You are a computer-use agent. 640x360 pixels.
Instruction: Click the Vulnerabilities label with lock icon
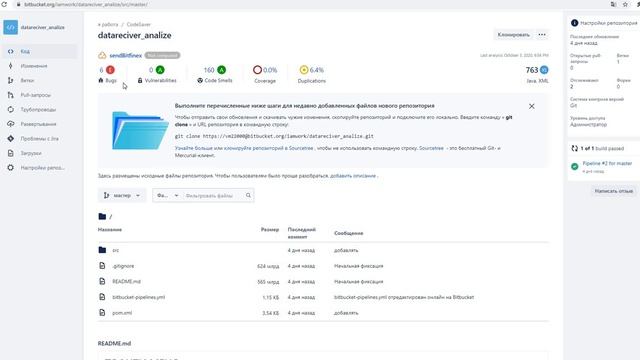[157, 81]
